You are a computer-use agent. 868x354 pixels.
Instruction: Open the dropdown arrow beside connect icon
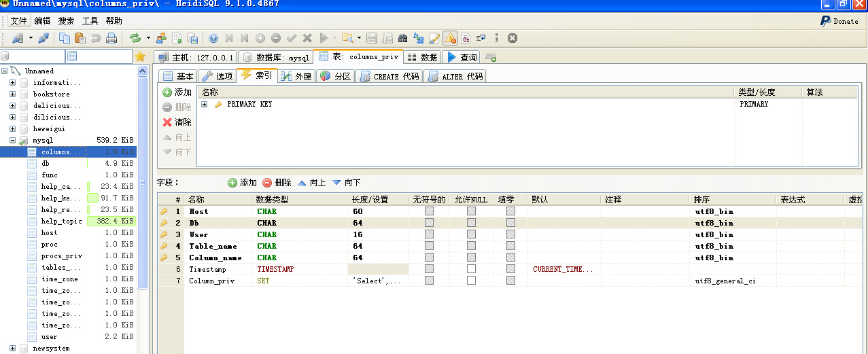click(31, 38)
